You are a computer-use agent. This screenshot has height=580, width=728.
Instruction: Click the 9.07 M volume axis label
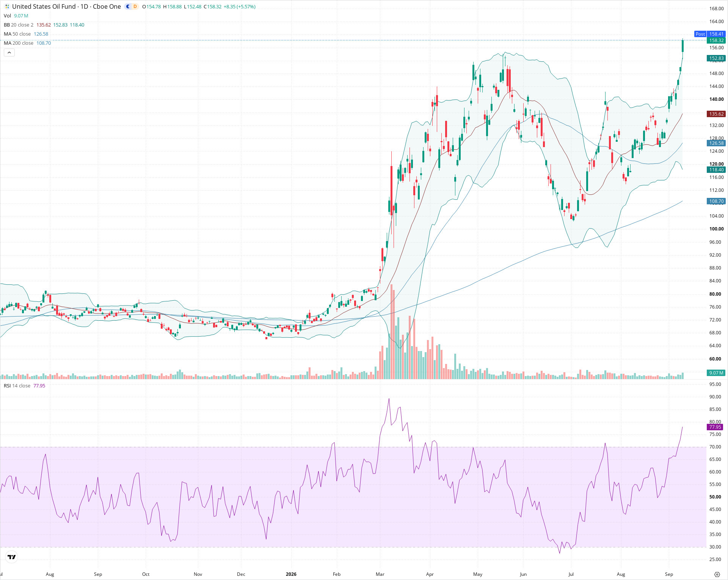tap(716, 373)
